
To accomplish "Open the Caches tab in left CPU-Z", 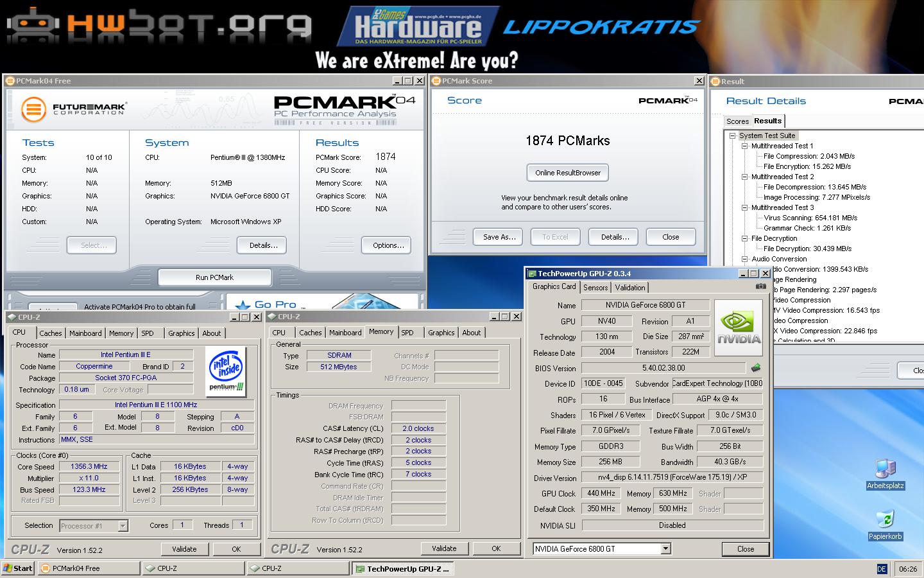I will coord(51,333).
